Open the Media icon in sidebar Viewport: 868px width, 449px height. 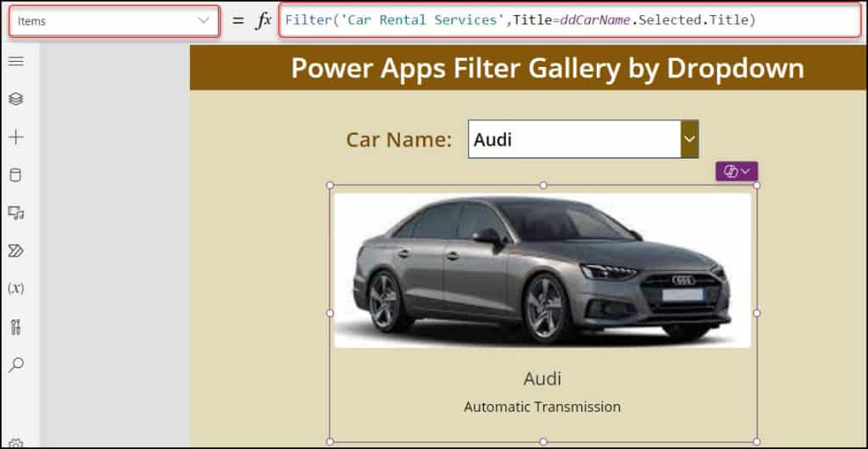click(16, 213)
